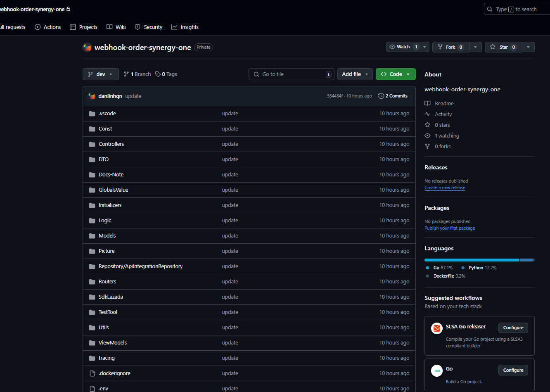This screenshot has width=550, height=392.
Task: Click the book icon next to Readme
Action: click(427, 103)
